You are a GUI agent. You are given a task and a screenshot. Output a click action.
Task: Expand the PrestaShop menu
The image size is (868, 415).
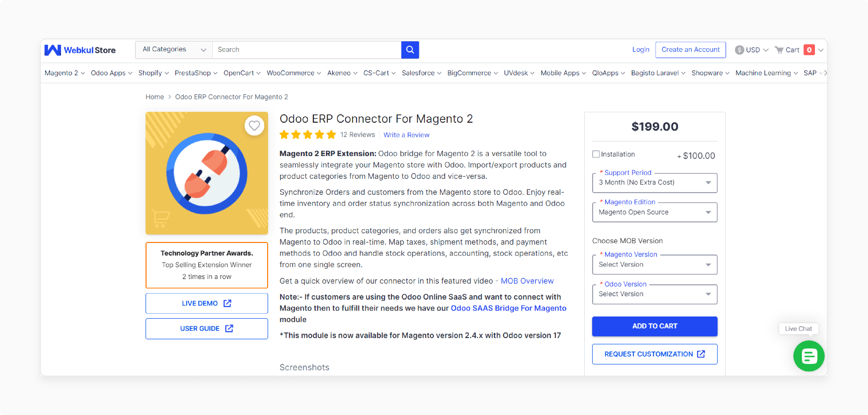point(196,73)
